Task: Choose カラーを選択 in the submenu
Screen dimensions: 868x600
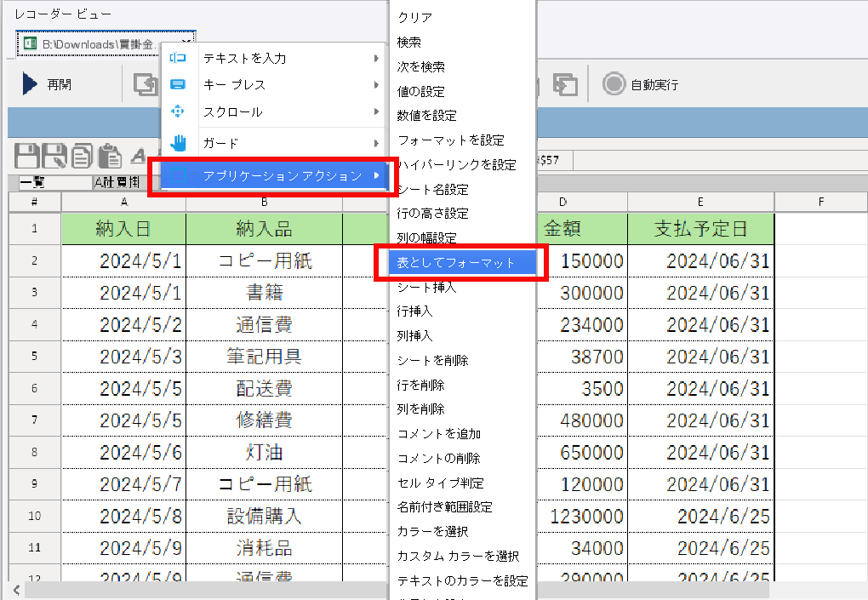Action: point(462,531)
